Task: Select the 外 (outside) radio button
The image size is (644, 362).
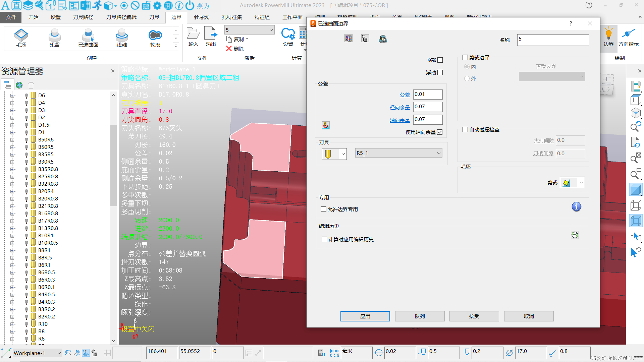Action: coord(467,78)
